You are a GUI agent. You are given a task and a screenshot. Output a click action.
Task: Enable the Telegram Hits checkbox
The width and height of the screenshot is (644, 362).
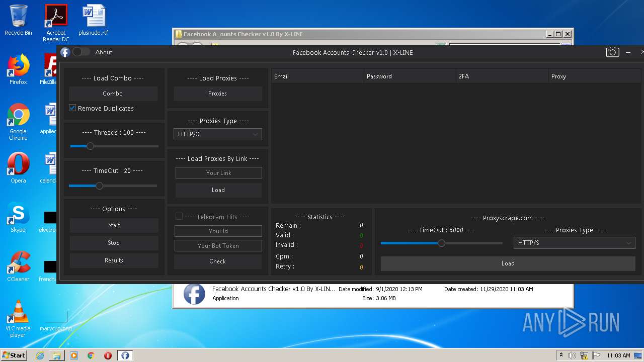coord(179,217)
